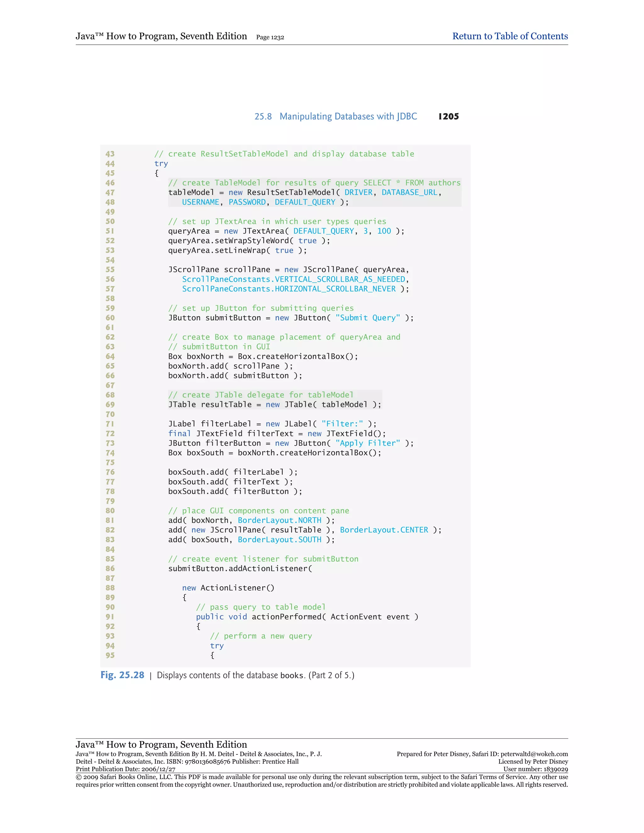Click the footer title Java How to Program

pos(161,744)
